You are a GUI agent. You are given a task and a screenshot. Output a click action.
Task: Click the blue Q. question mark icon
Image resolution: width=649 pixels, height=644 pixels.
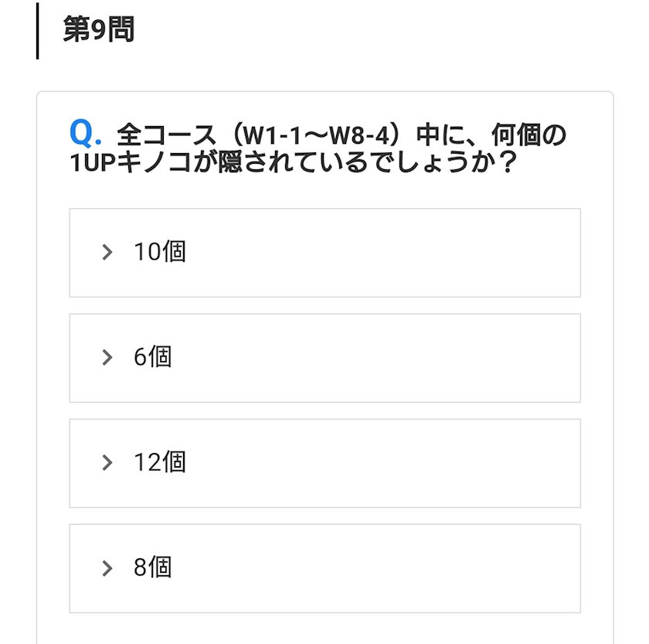pyautogui.click(x=85, y=133)
